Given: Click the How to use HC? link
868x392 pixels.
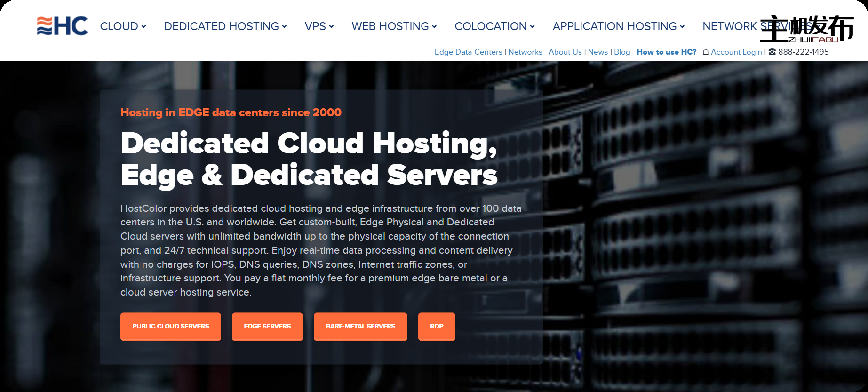Looking at the screenshot, I should tap(666, 52).
